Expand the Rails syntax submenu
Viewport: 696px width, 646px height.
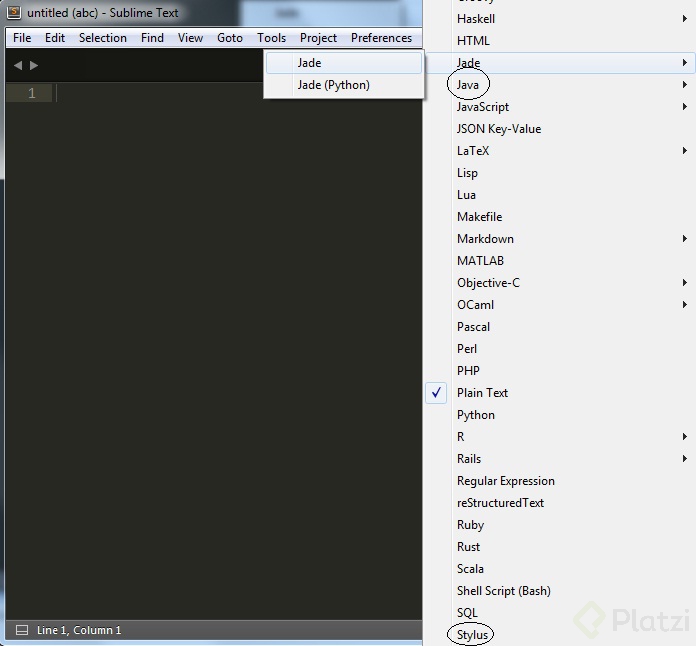click(x=559, y=459)
